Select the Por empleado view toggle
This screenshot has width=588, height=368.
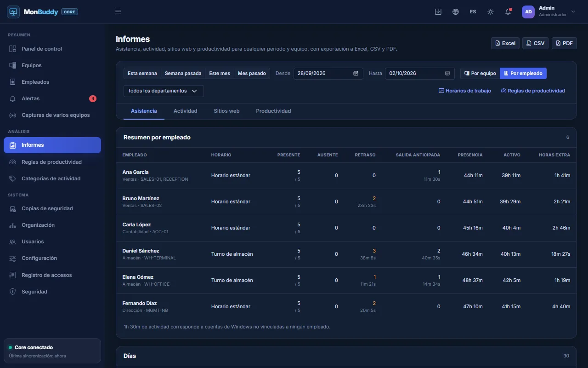coord(523,74)
